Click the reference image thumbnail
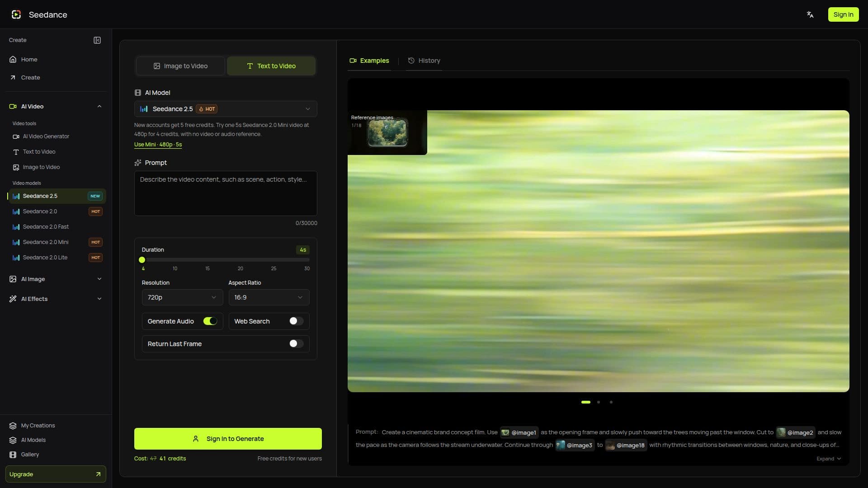Image resolution: width=868 pixels, height=488 pixels. (x=387, y=132)
